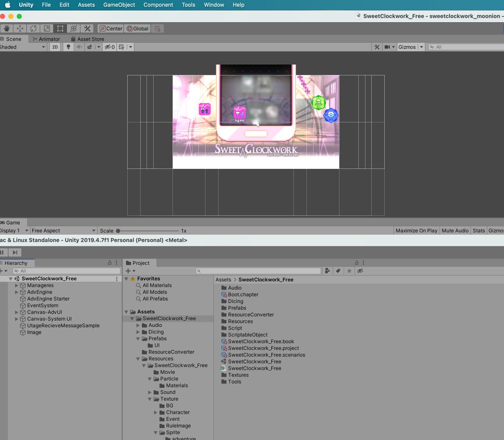Expand the Canvas-AdvUI object

pyautogui.click(x=17, y=312)
